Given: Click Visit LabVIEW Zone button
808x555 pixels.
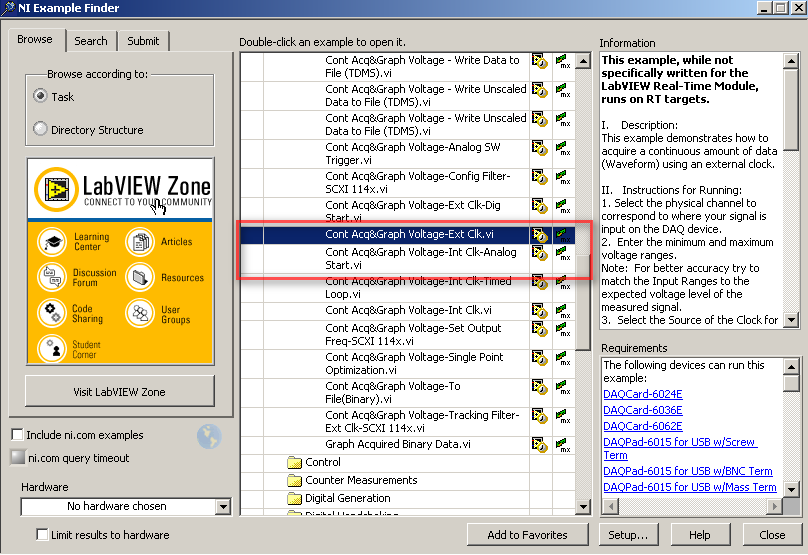Looking at the screenshot, I should click(x=120, y=392).
